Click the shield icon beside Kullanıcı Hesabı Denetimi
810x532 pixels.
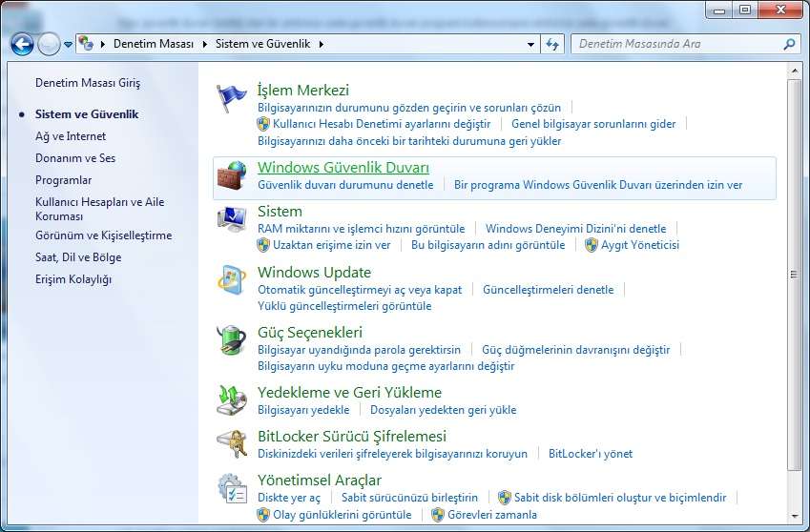(x=263, y=124)
